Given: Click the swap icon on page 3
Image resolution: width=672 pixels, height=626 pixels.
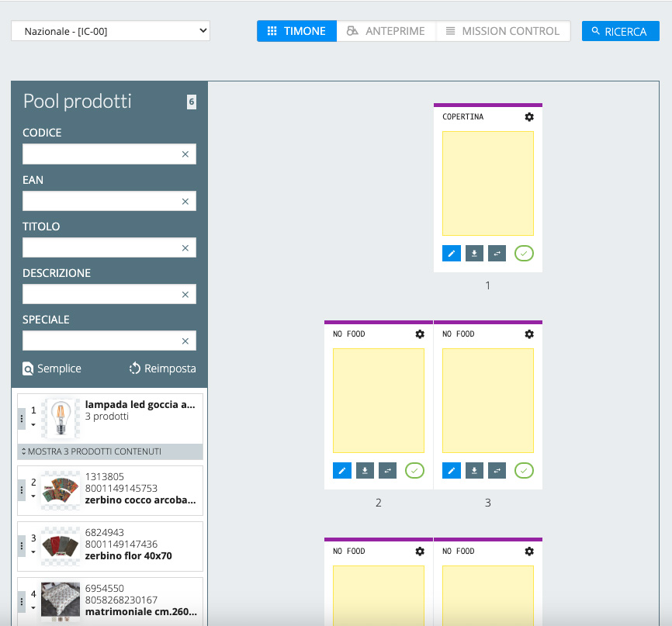Looking at the screenshot, I should click(497, 471).
